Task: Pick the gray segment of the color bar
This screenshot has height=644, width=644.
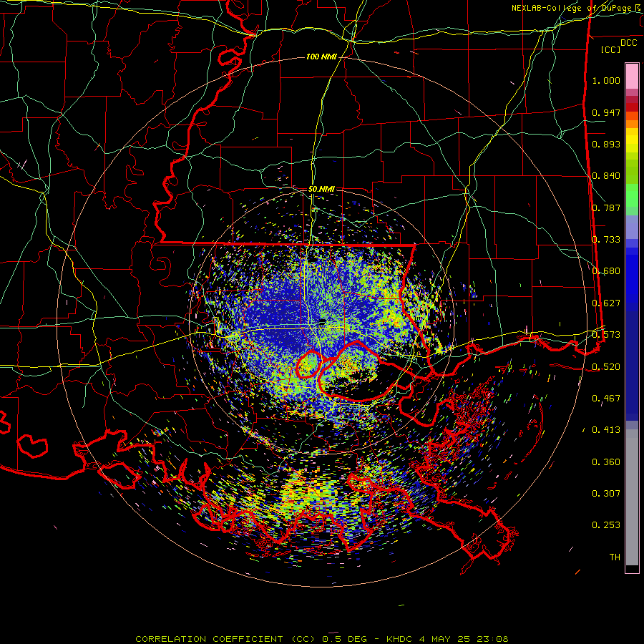Action: tap(632, 497)
